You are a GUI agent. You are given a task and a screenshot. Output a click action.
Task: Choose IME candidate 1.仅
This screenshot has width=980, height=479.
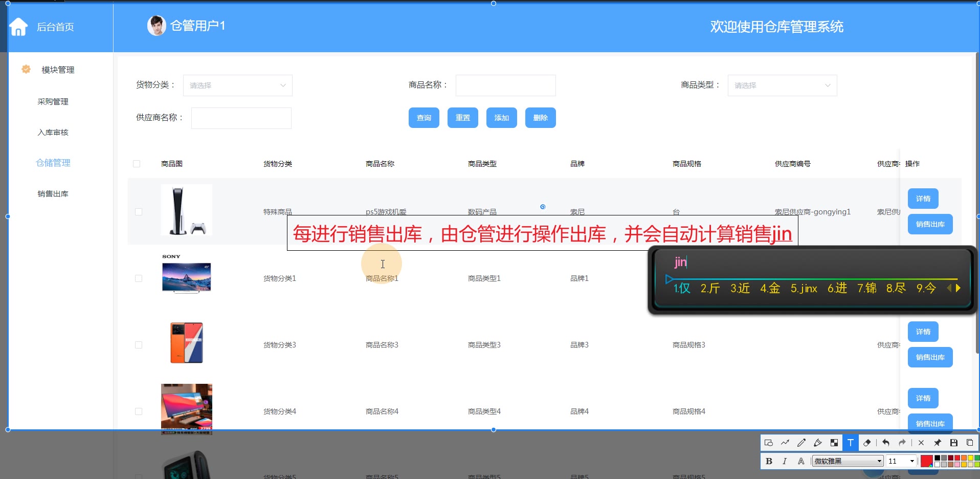(x=682, y=288)
